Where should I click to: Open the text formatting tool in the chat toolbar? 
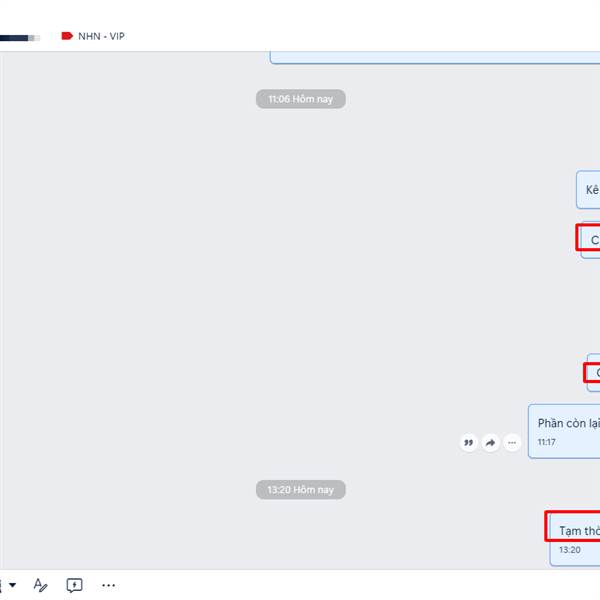[40, 585]
